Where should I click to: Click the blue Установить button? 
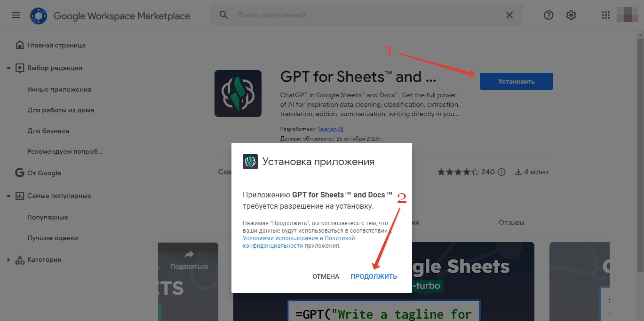(517, 81)
